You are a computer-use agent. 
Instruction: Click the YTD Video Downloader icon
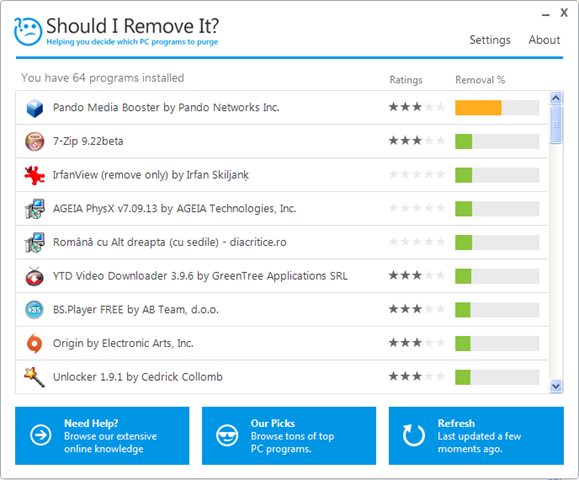35,276
